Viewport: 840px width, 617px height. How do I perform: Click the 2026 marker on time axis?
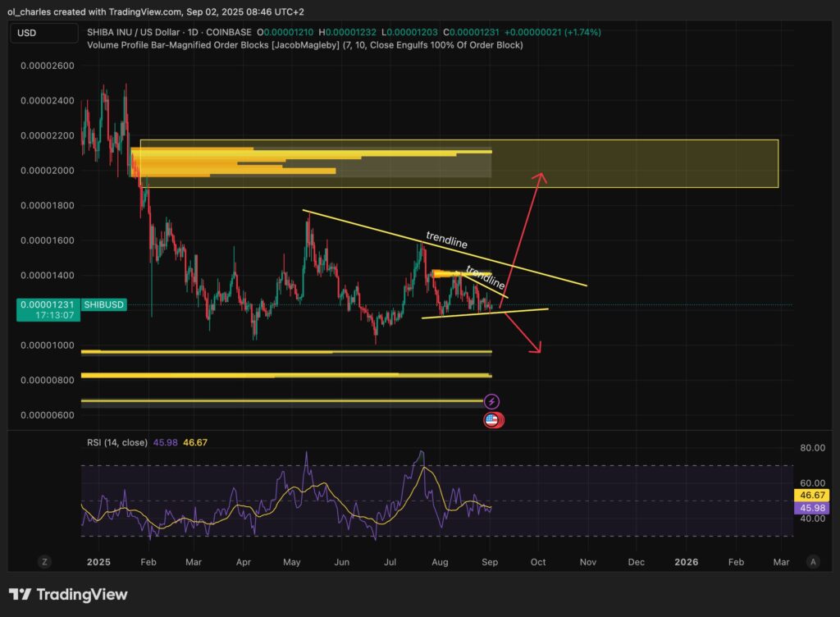(x=686, y=562)
